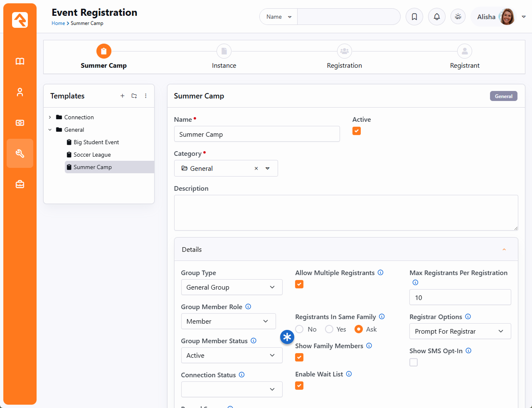
Task: Open the Registrar Options dropdown
Action: [460, 331]
